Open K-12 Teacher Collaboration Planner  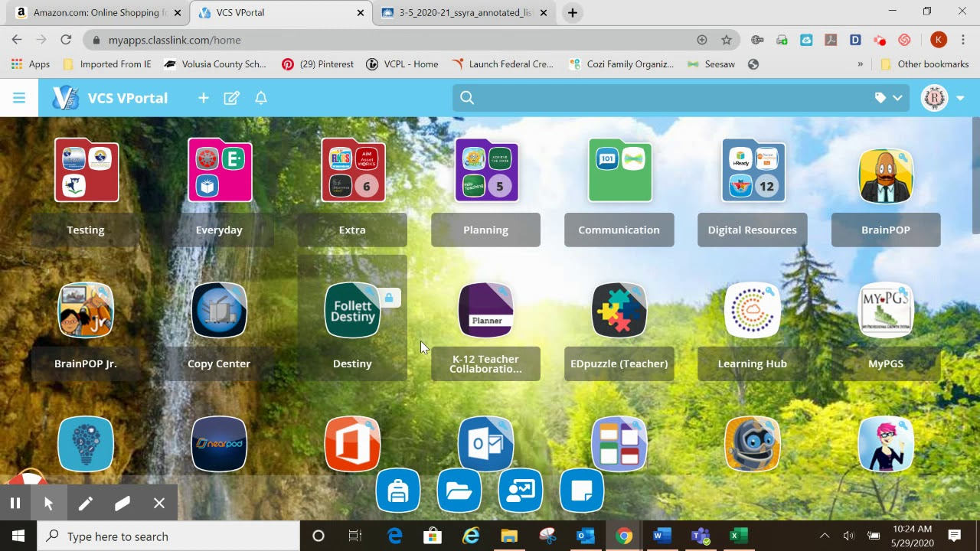(x=485, y=310)
